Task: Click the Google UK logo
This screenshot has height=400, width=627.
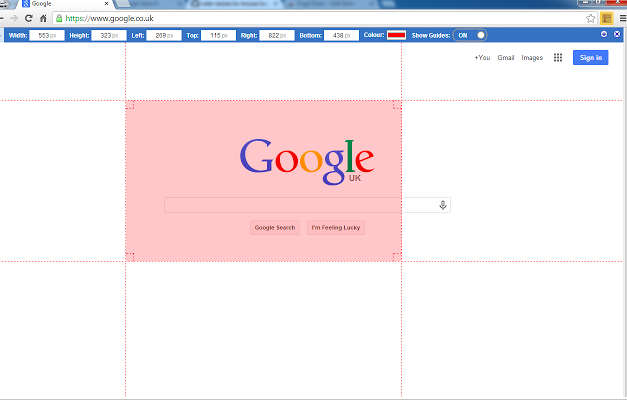Action: (307, 162)
